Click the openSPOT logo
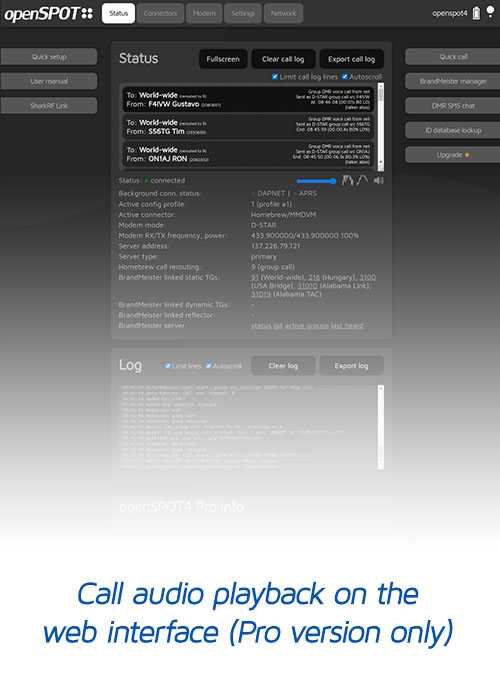The width and height of the screenshot is (500, 682). 48,14
